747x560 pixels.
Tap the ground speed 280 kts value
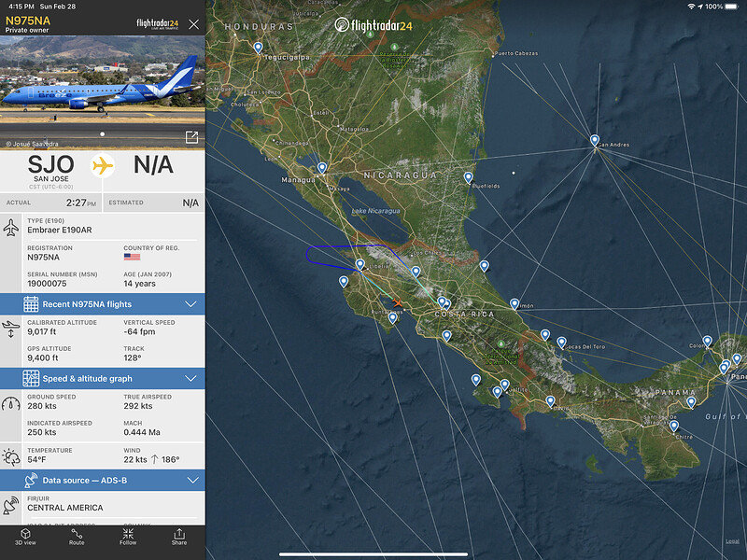(x=42, y=406)
